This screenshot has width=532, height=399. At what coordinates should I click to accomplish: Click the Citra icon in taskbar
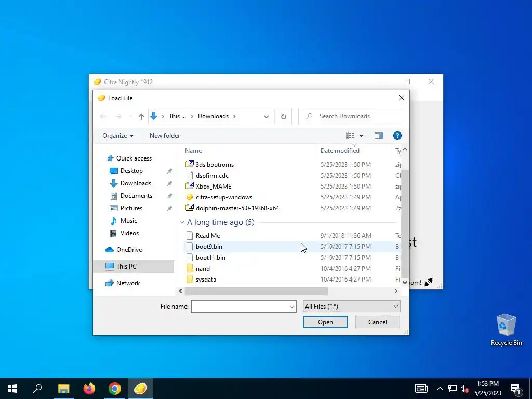coord(140,389)
